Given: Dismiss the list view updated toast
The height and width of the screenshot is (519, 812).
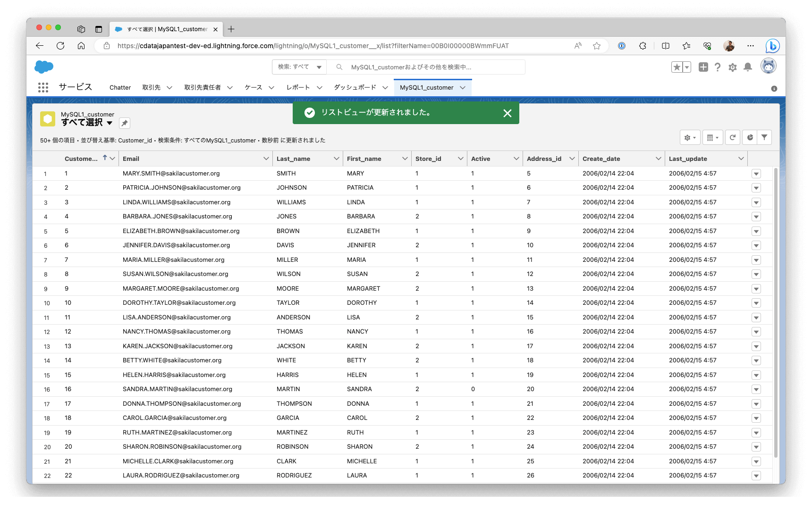Looking at the screenshot, I should (x=507, y=113).
